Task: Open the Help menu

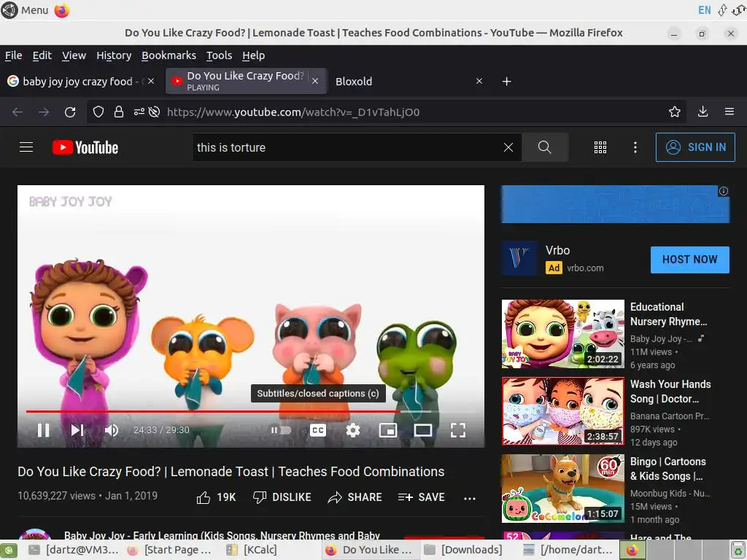Action: click(253, 55)
